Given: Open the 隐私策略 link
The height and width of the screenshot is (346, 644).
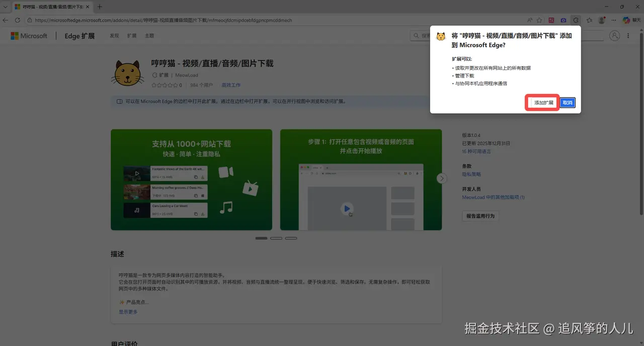Looking at the screenshot, I should click(x=471, y=174).
